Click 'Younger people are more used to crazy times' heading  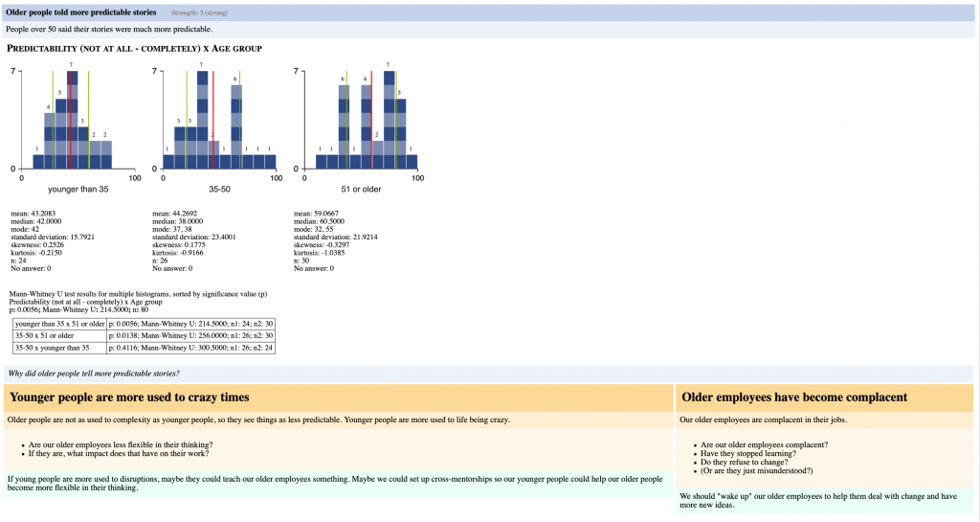tap(130, 397)
